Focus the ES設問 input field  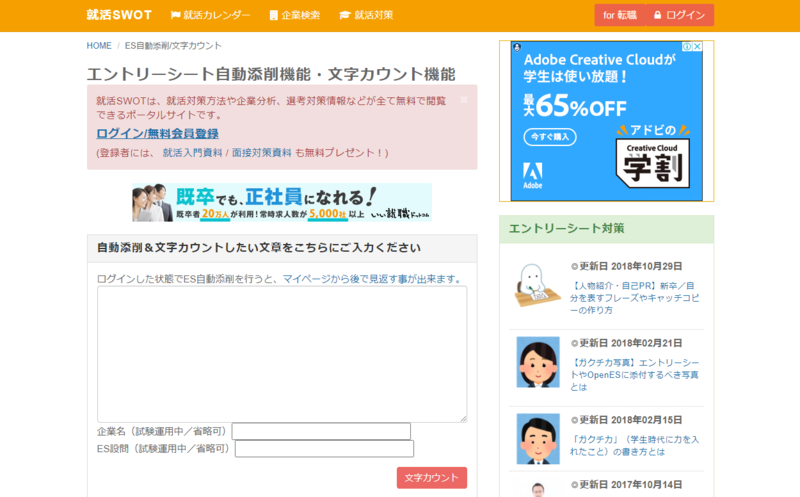(324, 449)
